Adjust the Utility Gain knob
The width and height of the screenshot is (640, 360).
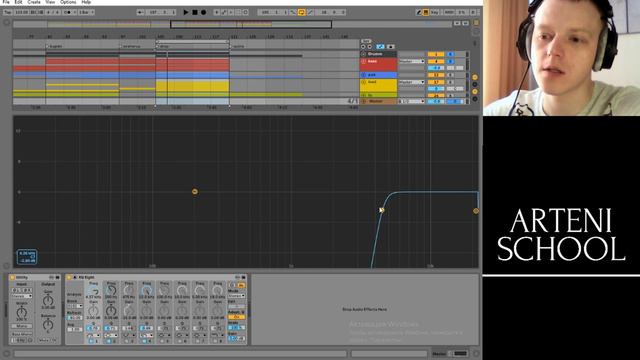(x=48, y=300)
